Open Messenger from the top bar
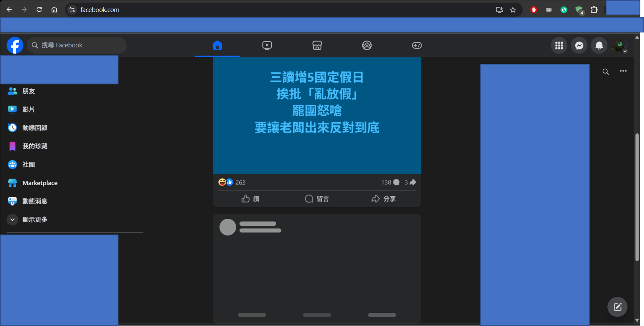 click(x=579, y=45)
